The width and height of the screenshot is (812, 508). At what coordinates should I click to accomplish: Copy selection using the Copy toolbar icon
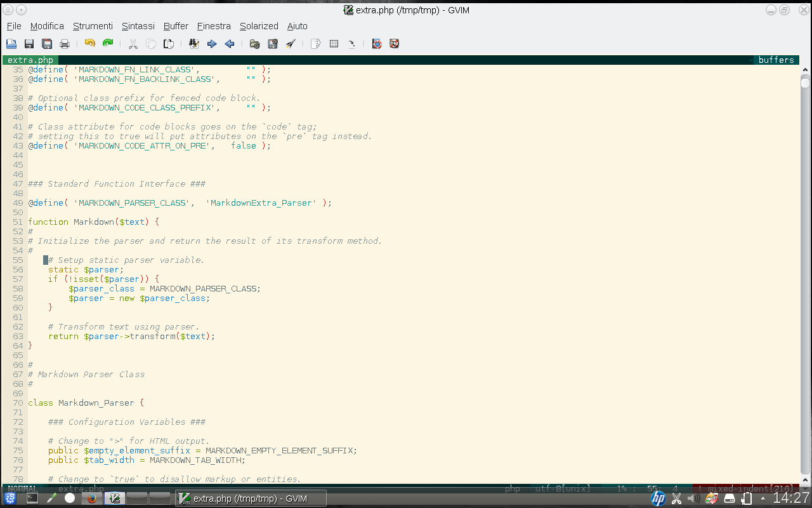tap(151, 44)
